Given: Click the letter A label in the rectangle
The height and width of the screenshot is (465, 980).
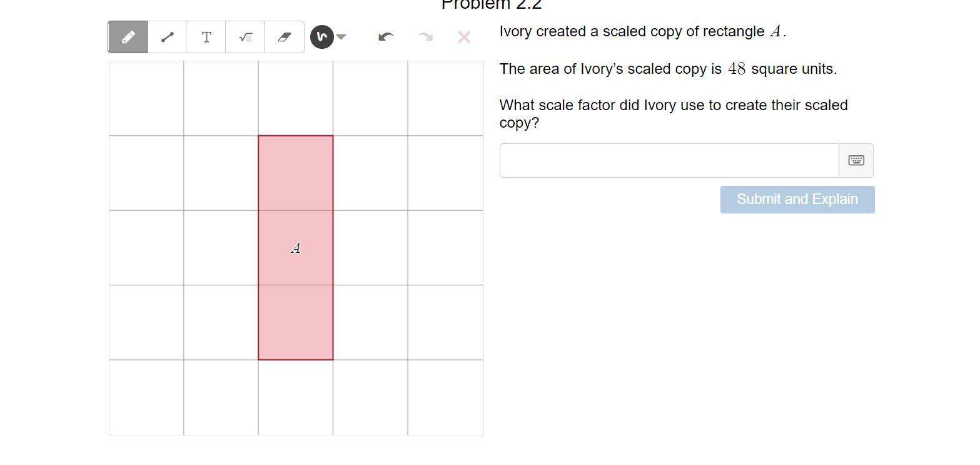Looking at the screenshot, I should point(296,248).
